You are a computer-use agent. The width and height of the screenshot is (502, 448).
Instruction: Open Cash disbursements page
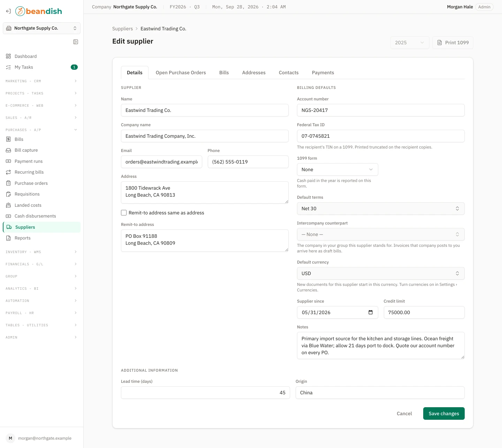tap(41, 216)
